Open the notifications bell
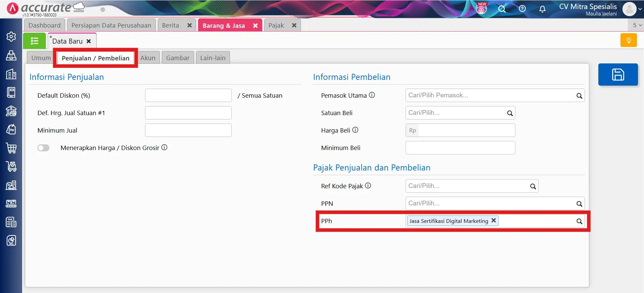 [542, 9]
